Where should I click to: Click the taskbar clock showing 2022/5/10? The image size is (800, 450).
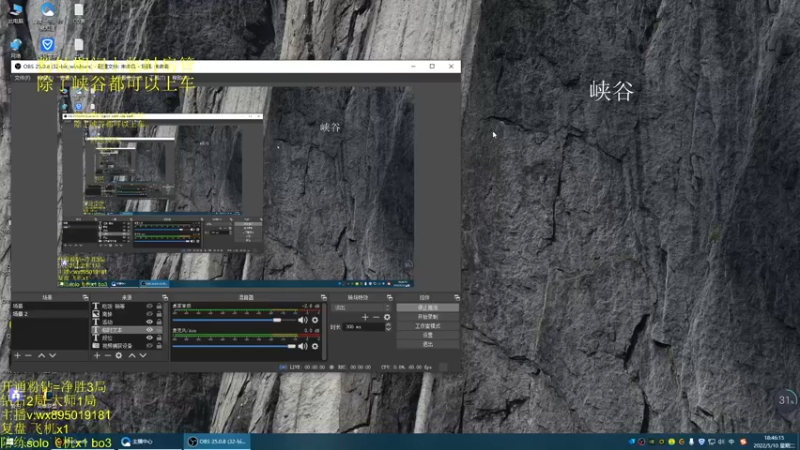tap(775, 441)
